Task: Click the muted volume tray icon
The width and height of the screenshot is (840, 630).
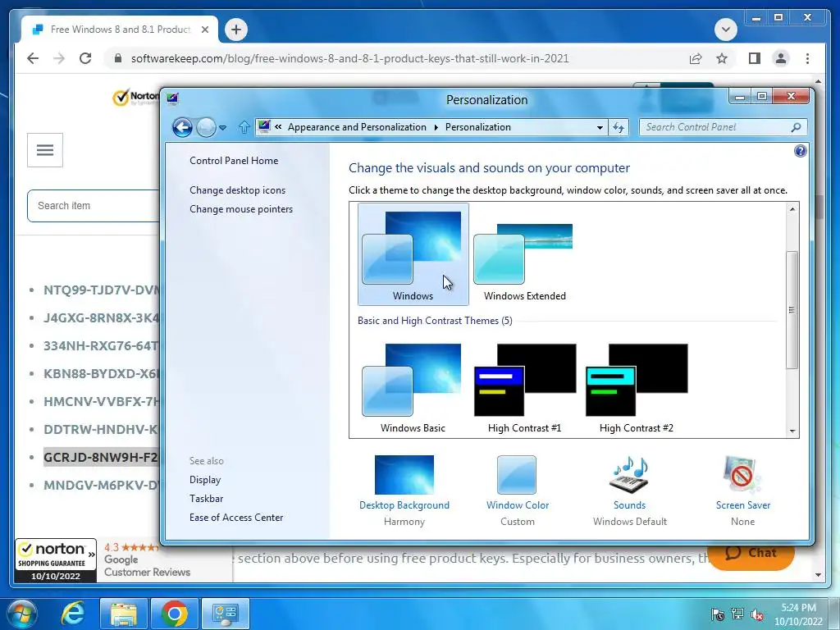Action: point(757,614)
